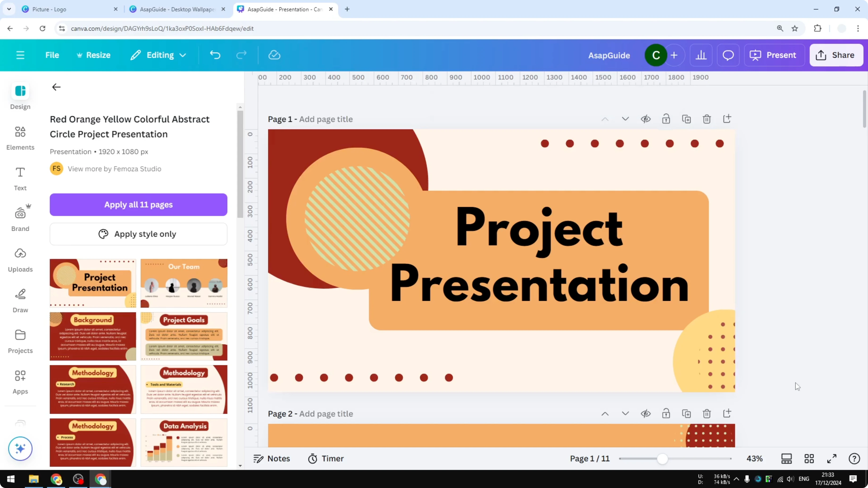Lock Page 1
Screen dimensions: 868x488
point(666,119)
